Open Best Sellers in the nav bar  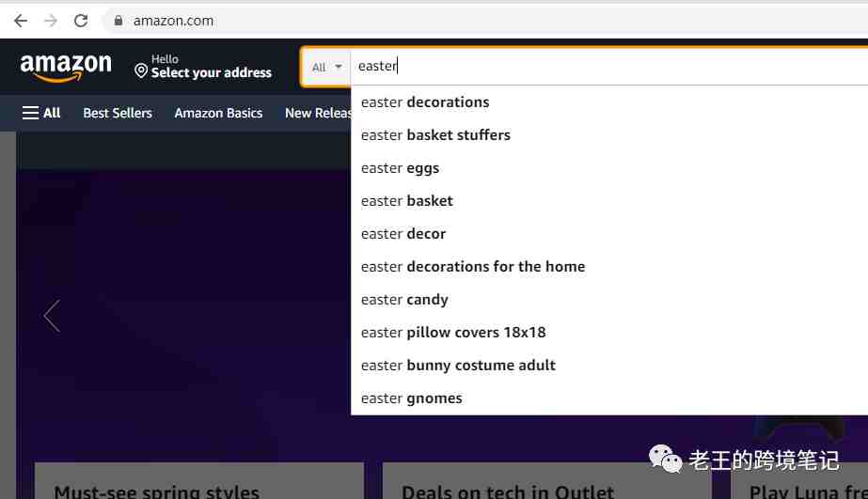[118, 113]
